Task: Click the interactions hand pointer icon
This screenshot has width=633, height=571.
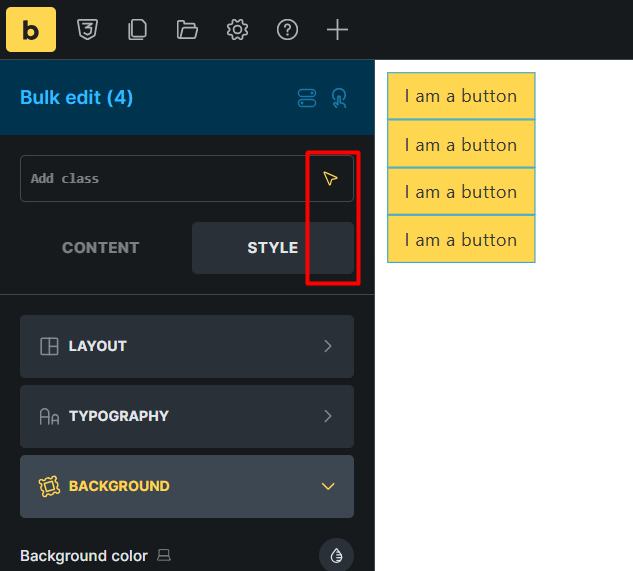Action: tap(339, 98)
